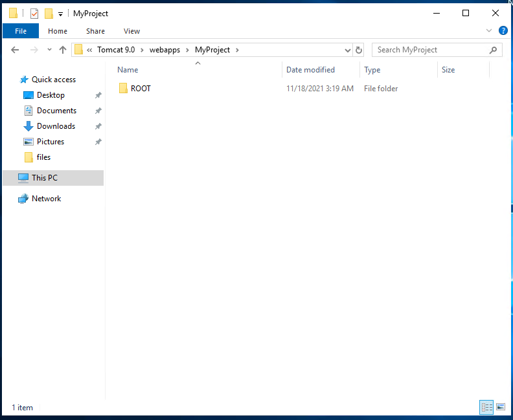
Task: Open the Share ribbon tab
Action: pyautogui.click(x=95, y=31)
